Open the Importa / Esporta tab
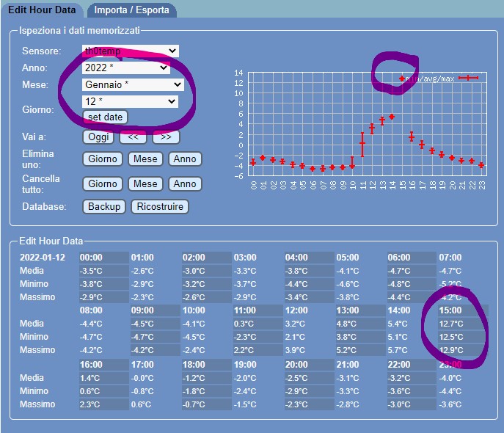Viewport: 504px width, 433px height. [x=131, y=10]
